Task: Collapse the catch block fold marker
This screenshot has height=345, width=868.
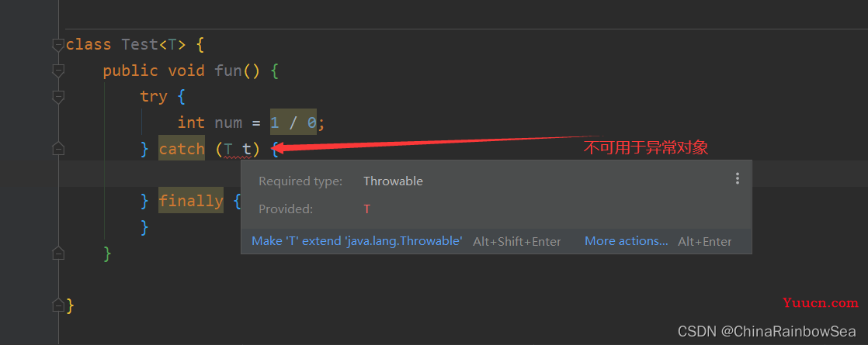Action: pyautogui.click(x=58, y=149)
